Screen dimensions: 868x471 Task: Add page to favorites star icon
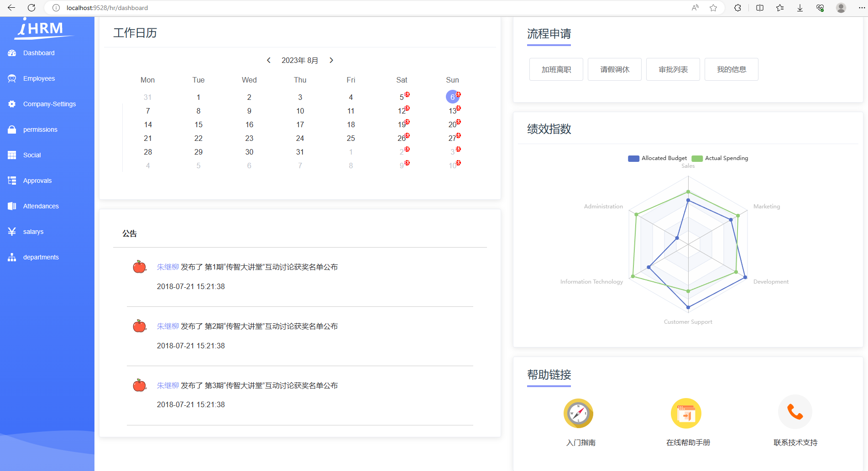tap(713, 8)
